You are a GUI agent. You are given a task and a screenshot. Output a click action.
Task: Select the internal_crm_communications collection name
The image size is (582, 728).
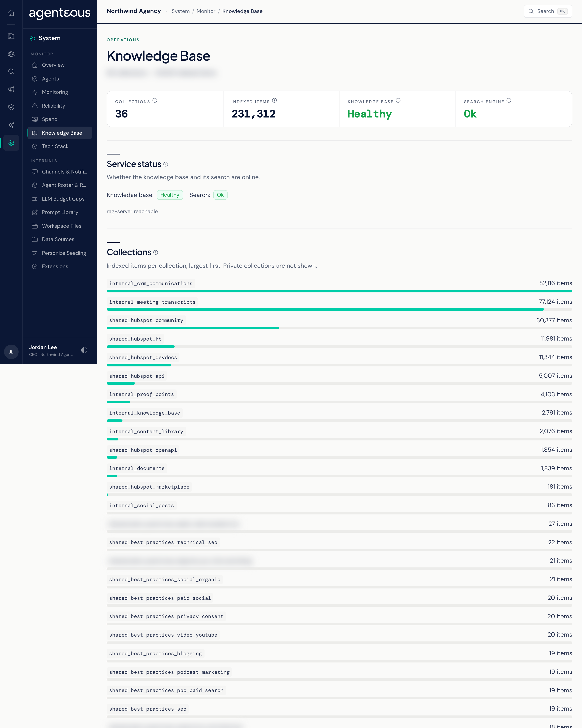point(151,284)
